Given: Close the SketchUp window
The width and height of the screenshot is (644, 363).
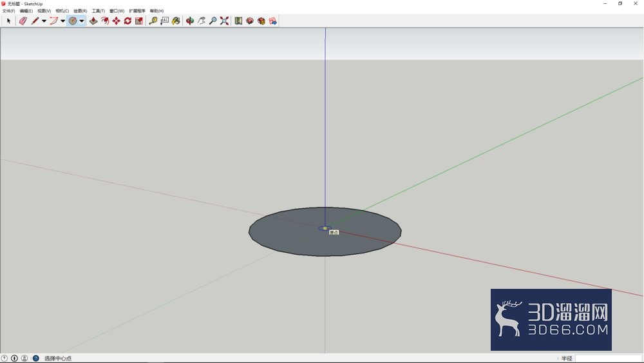Looking at the screenshot, I should (636, 3).
